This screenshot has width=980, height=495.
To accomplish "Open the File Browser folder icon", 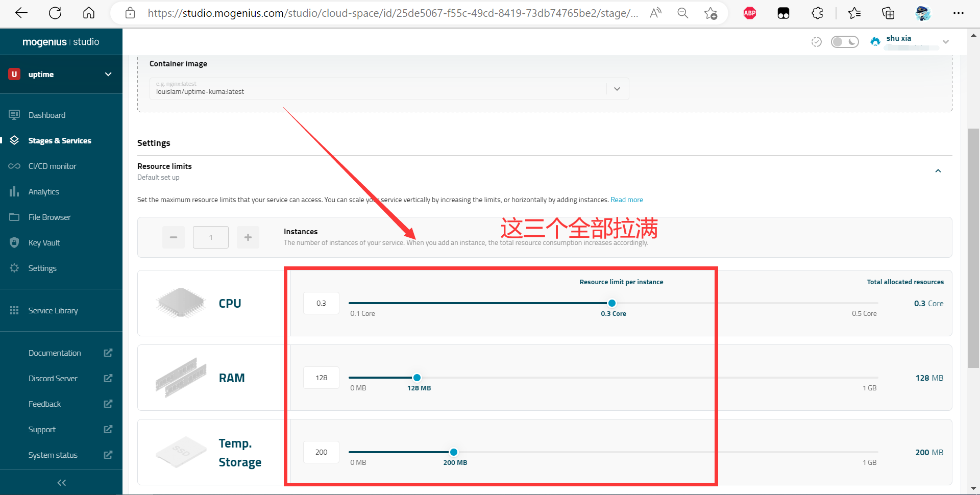I will [14, 217].
